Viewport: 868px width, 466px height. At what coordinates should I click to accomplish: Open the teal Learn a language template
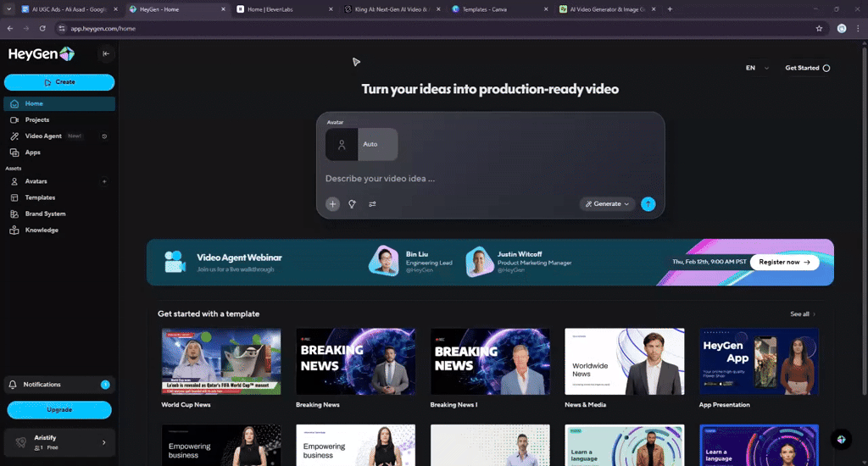[x=625, y=445]
